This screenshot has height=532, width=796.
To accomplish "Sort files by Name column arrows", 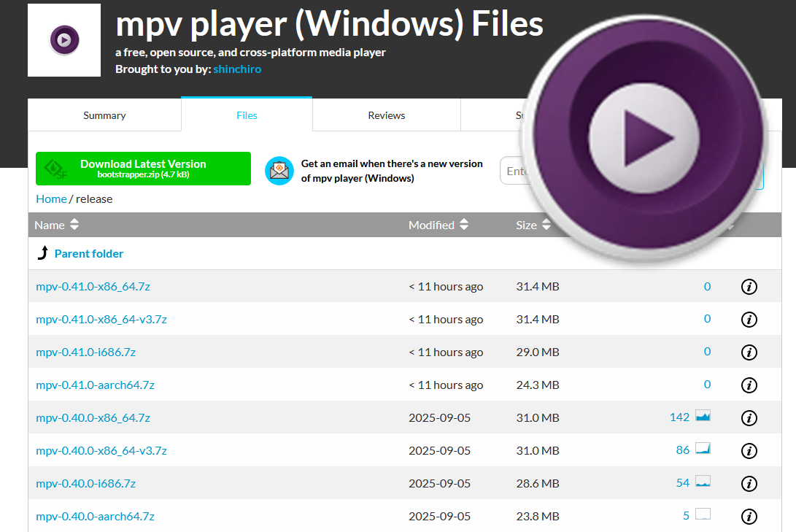I will point(74,224).
